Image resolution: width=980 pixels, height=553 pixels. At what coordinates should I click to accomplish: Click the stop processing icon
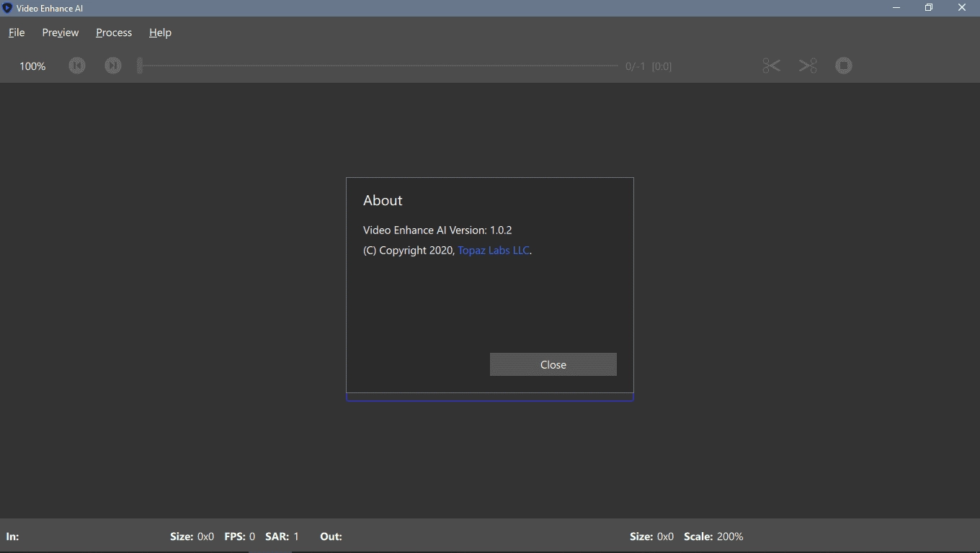coord(844,66)
